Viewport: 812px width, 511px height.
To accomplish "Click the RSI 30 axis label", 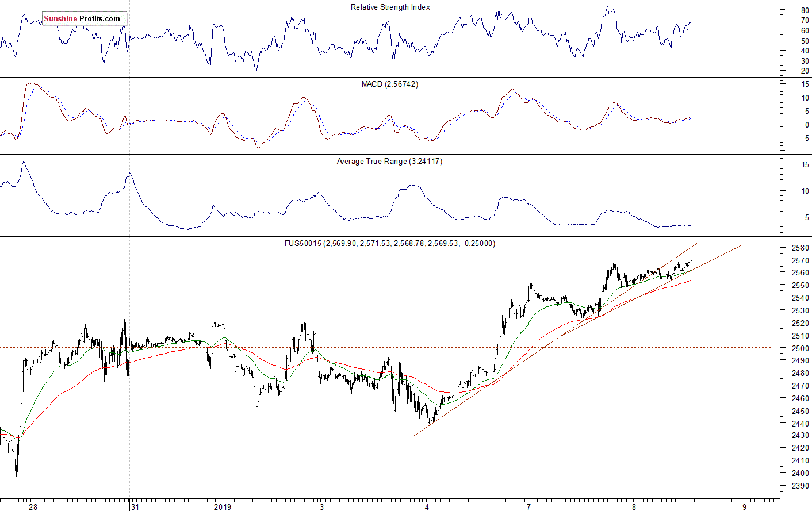I will pyautogui.click(x=805, y=61).
